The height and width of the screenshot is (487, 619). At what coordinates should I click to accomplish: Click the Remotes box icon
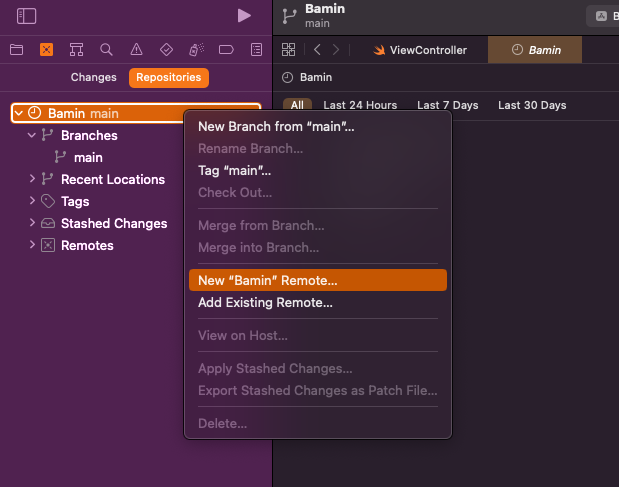48,245
